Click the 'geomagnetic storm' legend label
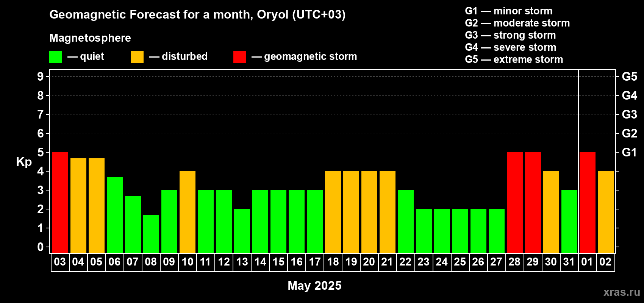Viewport: 644px width, 303px height. click(x=310, y=56)
